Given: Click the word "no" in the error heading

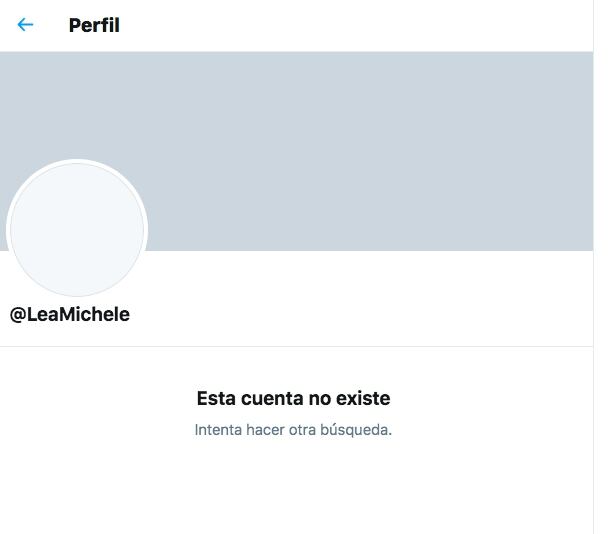Looking at the screenshot, I should (320, 399).
